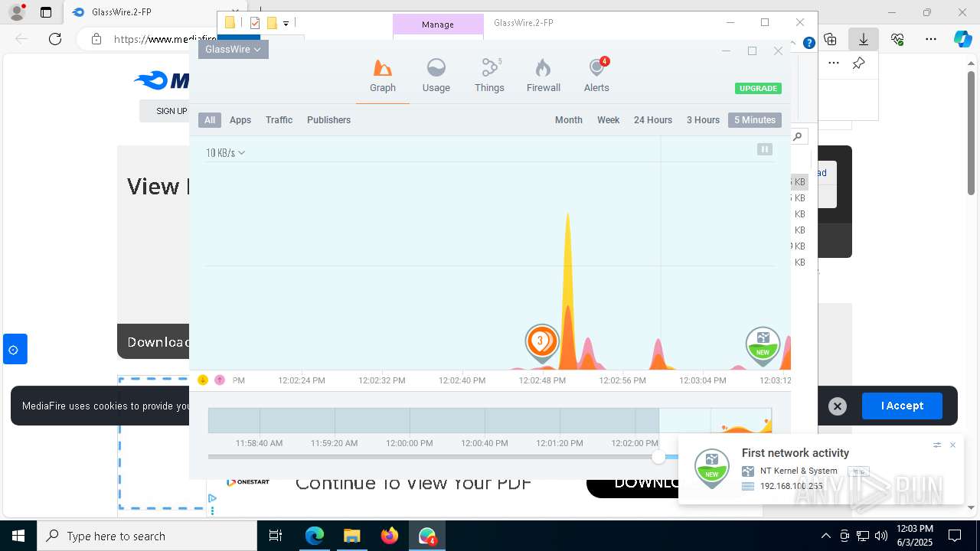Pause the live graph with the pause icon
The image size is (980, 551).
click(x=764, y=149)
